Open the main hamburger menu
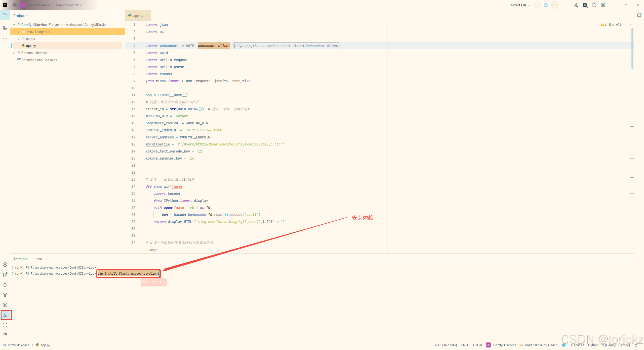Screen dimensions: 644x350 (x=14, y=5)
